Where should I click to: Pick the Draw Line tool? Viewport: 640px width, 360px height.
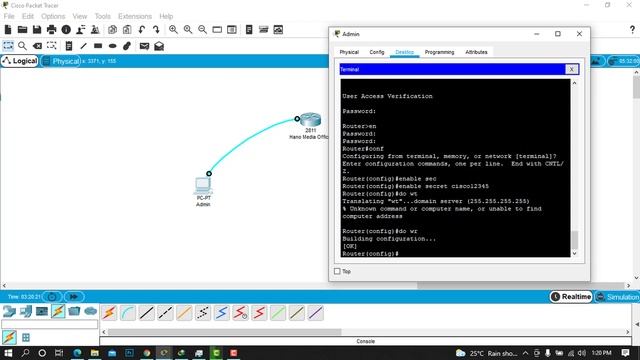tap(84, 46)
